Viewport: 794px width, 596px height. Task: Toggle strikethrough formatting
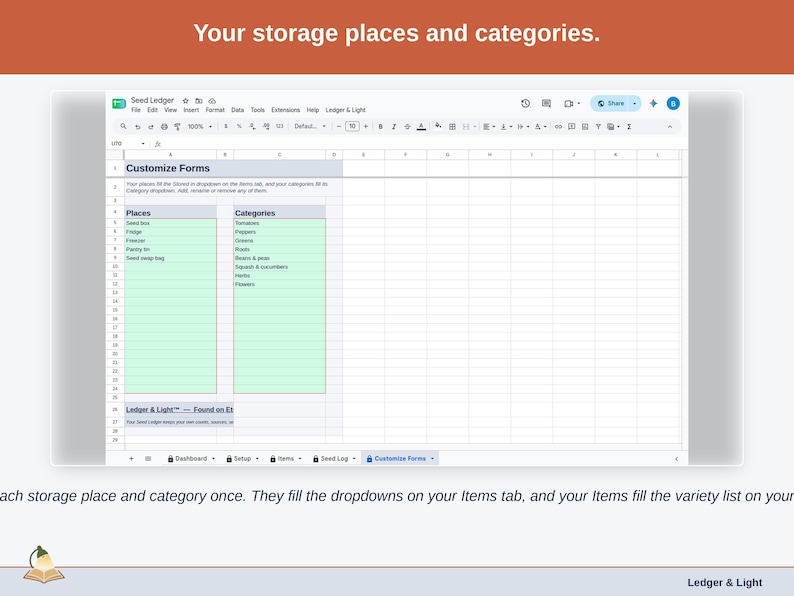(407, 127)
